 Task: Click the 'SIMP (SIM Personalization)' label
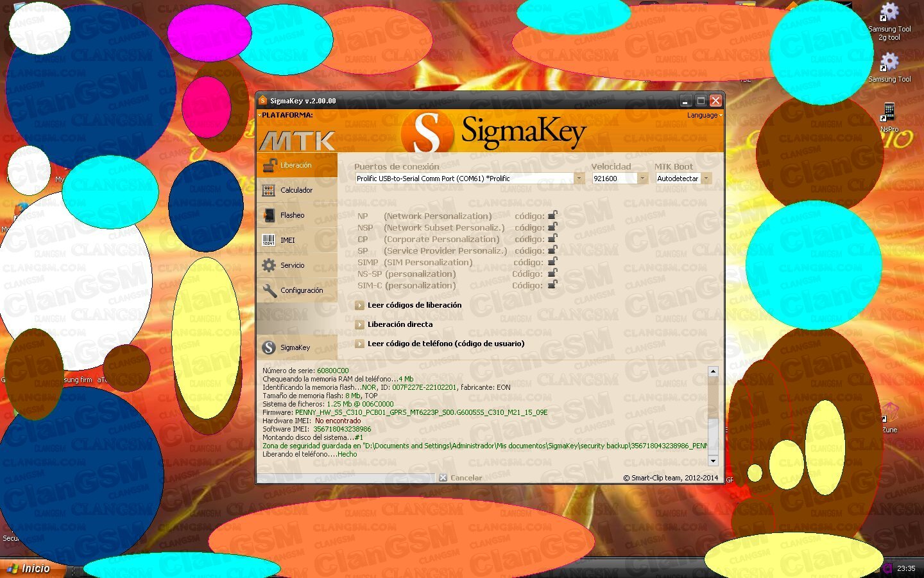pos(415,262)
